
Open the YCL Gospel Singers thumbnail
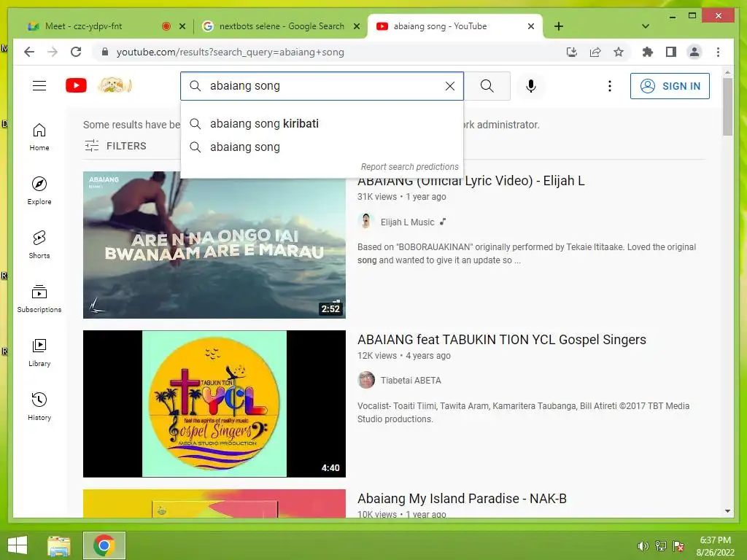coord(214,404)
